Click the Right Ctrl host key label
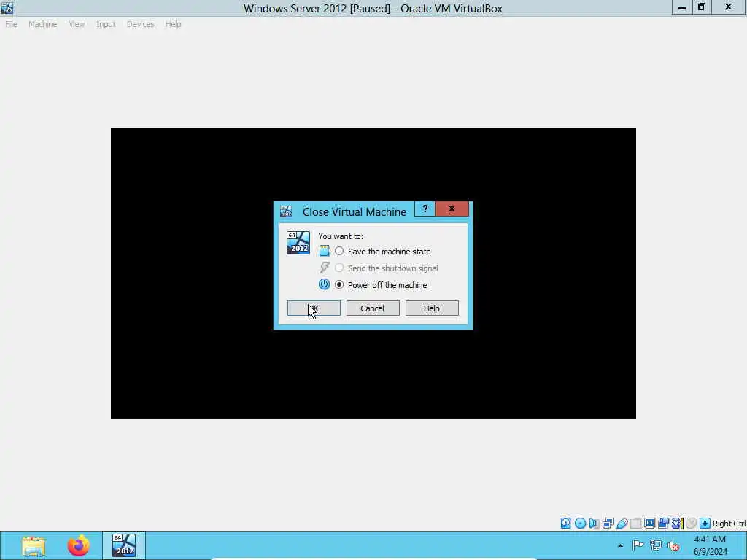The image size is (747, 560). tap(729, 524)
